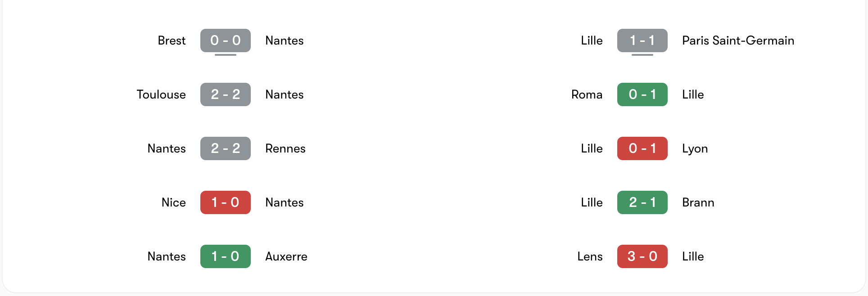Click the green 1 - 0 Nantes vs Auxerre score
The image size is (868, 296).
click(225, 256)
